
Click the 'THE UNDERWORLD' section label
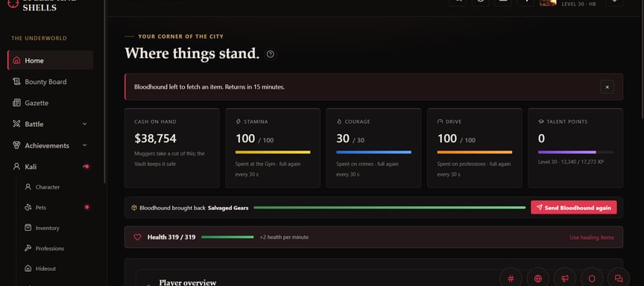(39, 38)
